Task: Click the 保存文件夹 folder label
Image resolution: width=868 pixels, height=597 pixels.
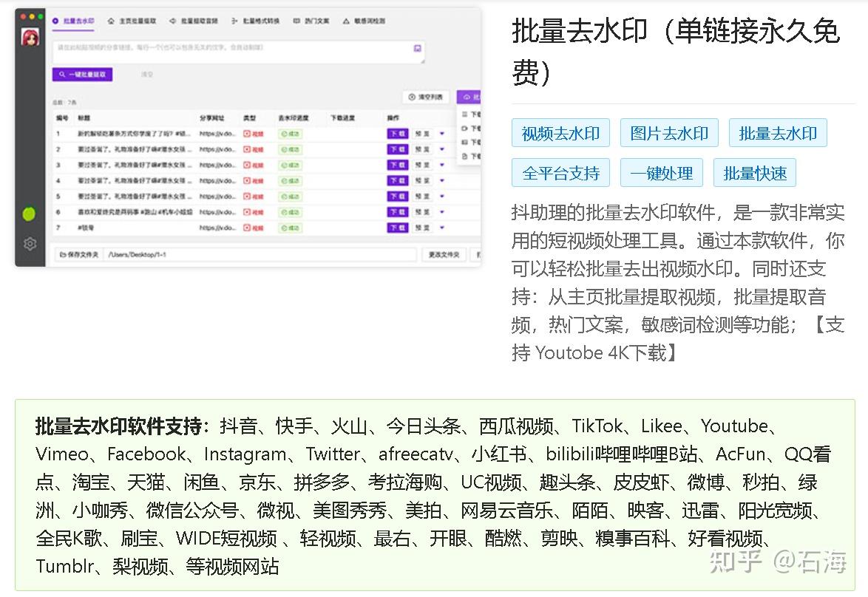Action: coord(78,254)
